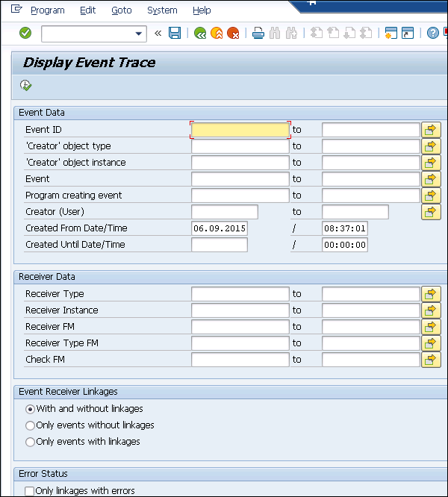Viewport: 448px width, 497px height.
Task: Click the Find Next binoculars icon
Action: (x=291, y=33)
